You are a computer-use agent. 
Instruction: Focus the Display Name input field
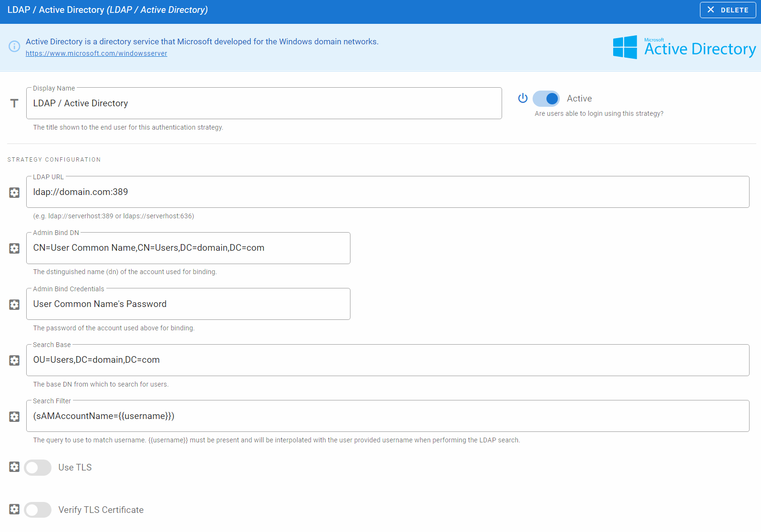(x=264, y=103)
